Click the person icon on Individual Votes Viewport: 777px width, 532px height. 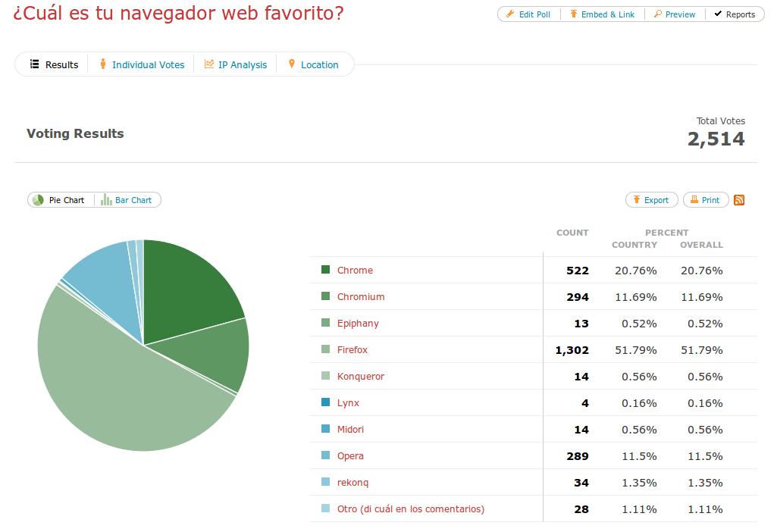point(103,64)
